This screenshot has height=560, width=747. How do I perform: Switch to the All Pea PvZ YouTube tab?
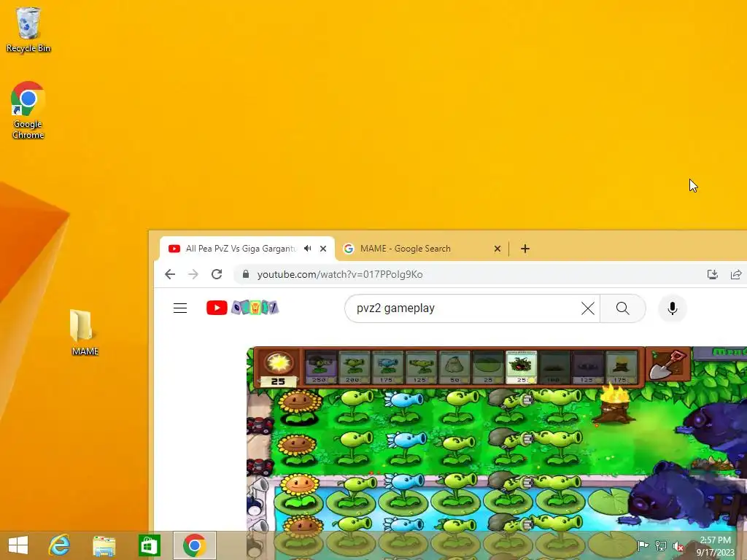point(240,249)
